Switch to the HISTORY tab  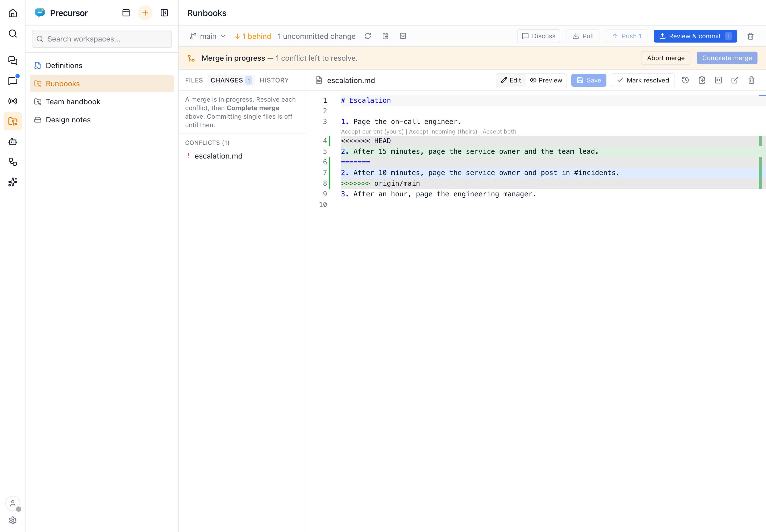pos(274,80)
